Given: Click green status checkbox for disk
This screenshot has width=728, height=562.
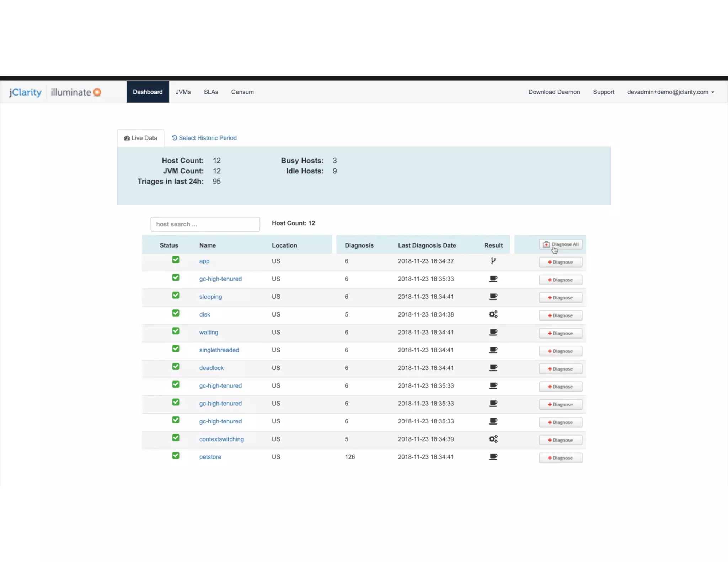Looking at the screenshot, I should [176, 313].
